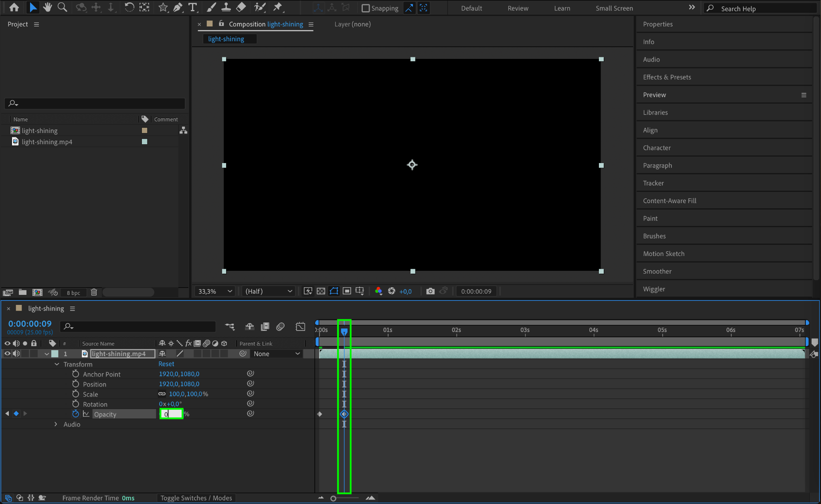Click the Opacity keyframe at playhead
Viewport: 821px width, 504px height.
point(344,414)
